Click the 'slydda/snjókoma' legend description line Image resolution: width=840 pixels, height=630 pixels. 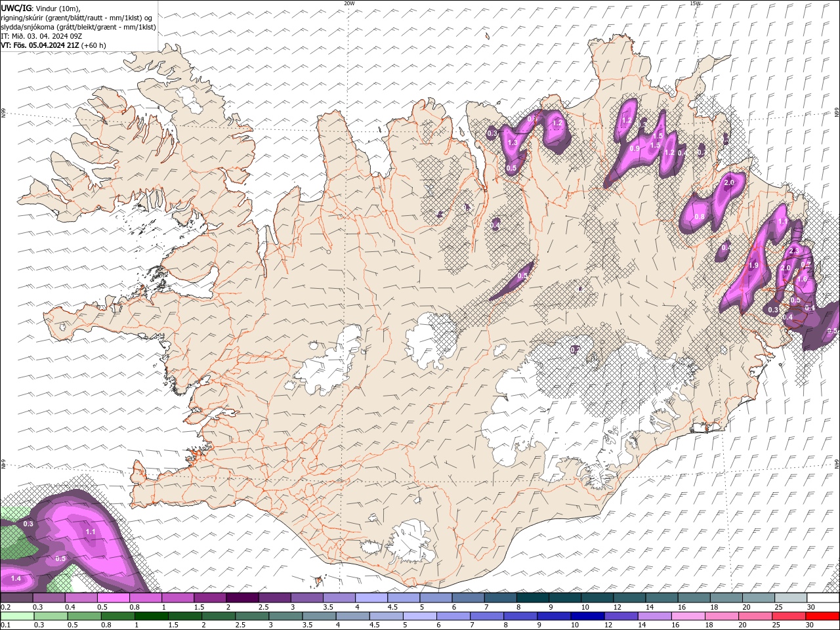(x=78, y=27)
